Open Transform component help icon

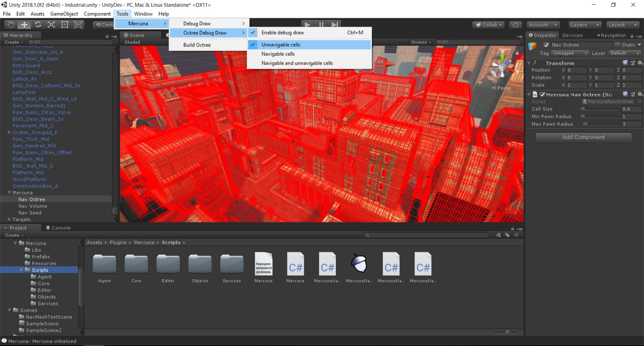pyautogui.click(x=625, y=63)
